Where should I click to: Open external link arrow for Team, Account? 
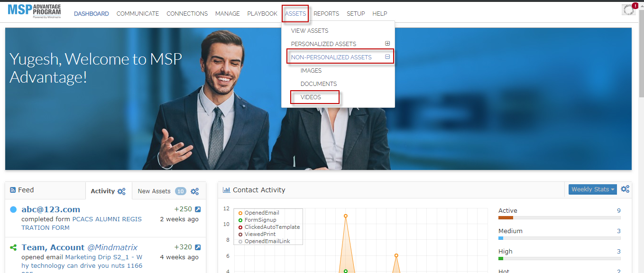tap(198, 247)
